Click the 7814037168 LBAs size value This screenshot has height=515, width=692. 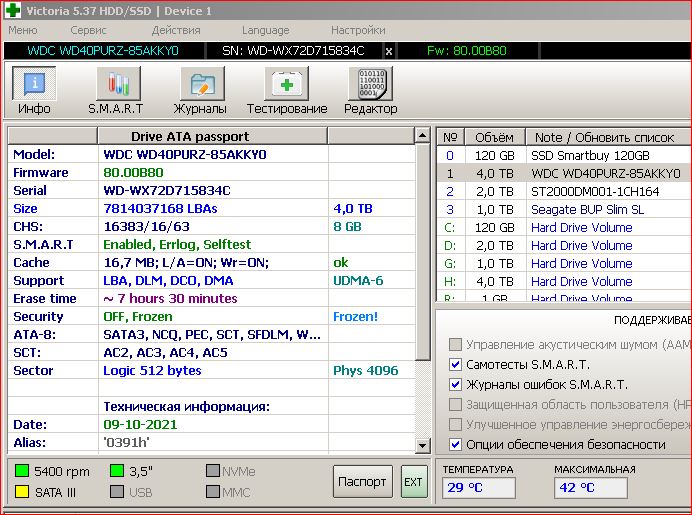point(160,208)
